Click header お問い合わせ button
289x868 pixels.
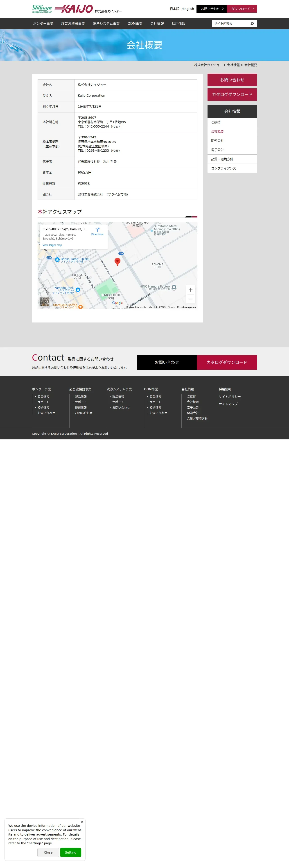tap(212, 9)
